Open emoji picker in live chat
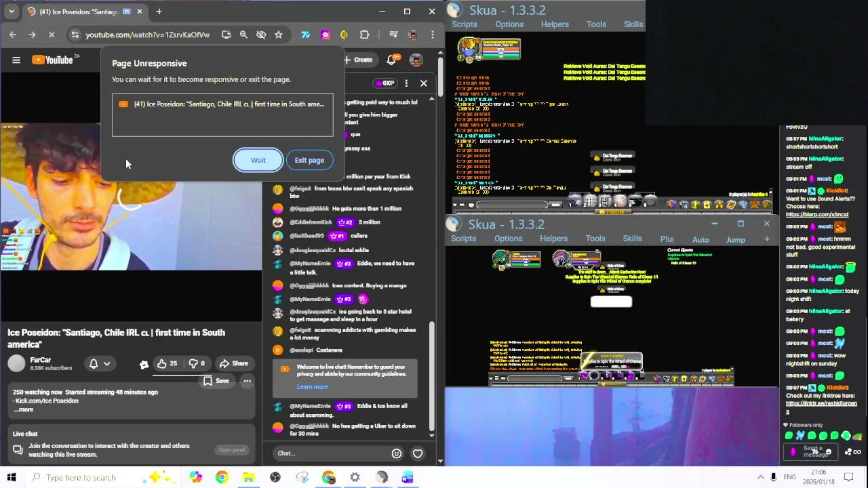The width and height of the screenshot is (868, 488). click(x=397, y=453)
